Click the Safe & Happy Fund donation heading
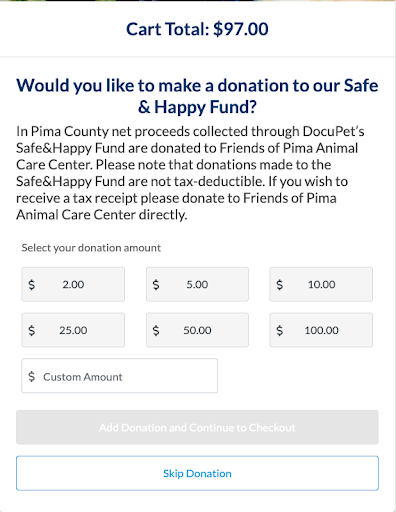396x512 pixels. 197,96
